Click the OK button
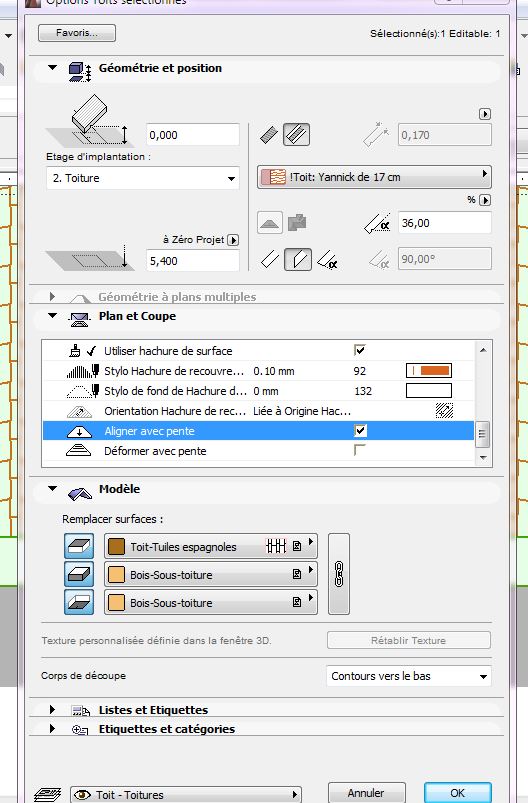The height and width of the screenshot is (803, 528). tap(457, 793)
